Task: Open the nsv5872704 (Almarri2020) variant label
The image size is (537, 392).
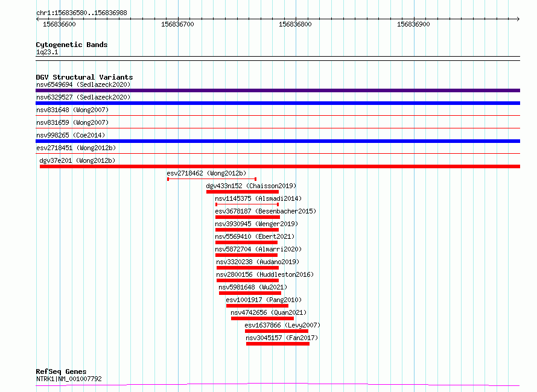Action: [258, 249]
